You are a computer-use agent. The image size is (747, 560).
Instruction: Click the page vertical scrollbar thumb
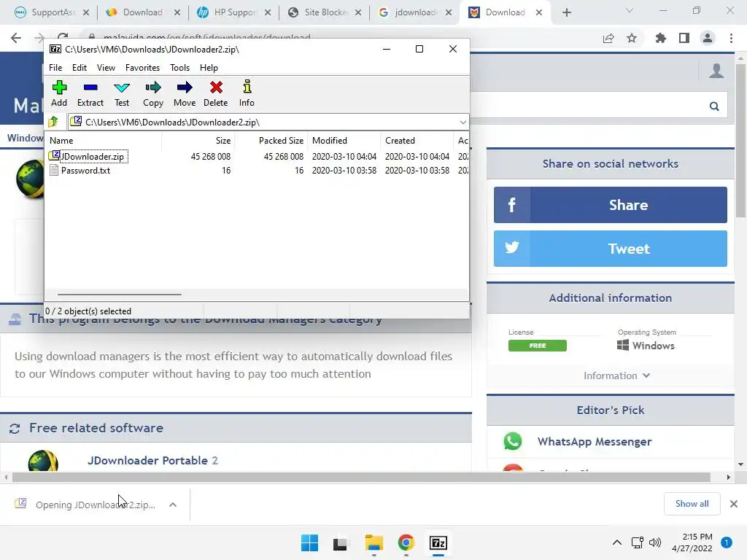tap(740, 141)
